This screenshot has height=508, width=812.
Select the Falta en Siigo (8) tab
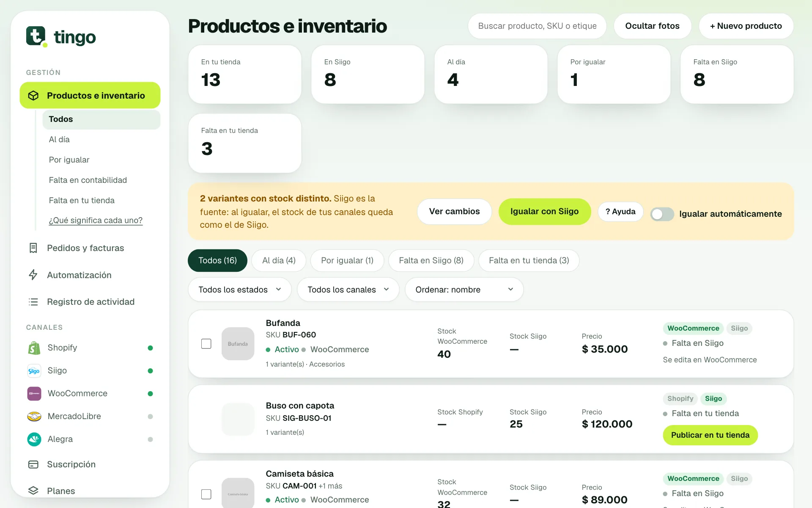coord(431,260)
